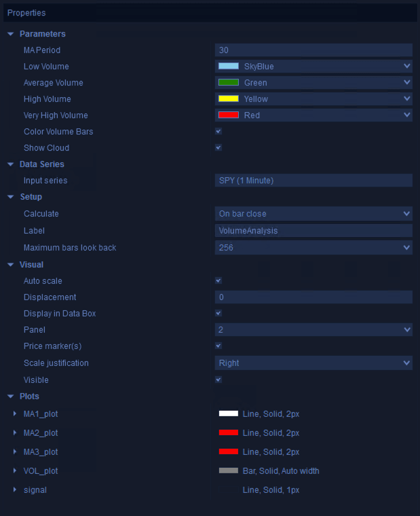Toggle Display in Data Box checkbox
Image resolution: width=420 pixels, height=516 pixels.
tap(218, 314)
